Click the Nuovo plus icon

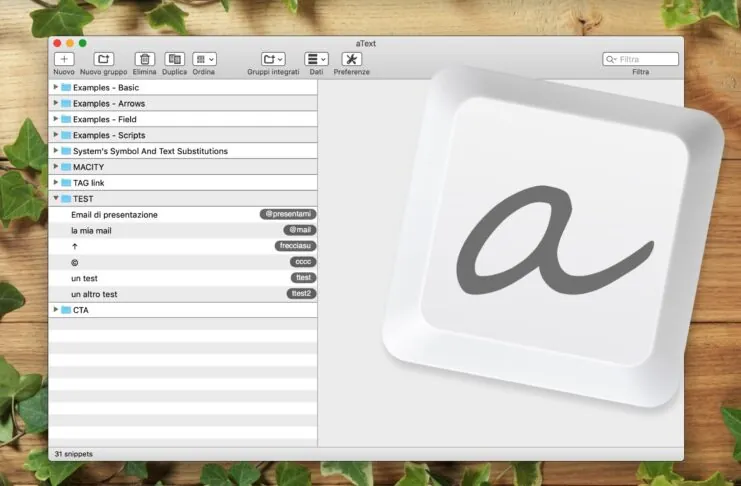click(64, 59)
